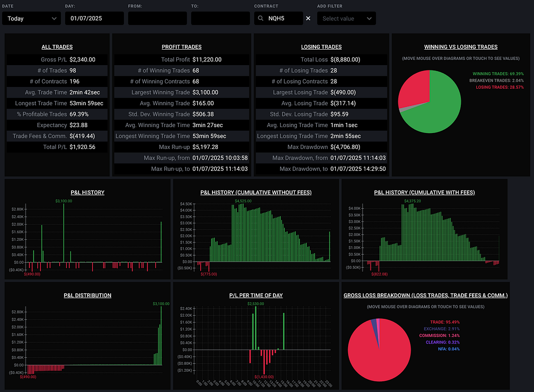Click the Day field showing 01/07/2025

point(95,18)
